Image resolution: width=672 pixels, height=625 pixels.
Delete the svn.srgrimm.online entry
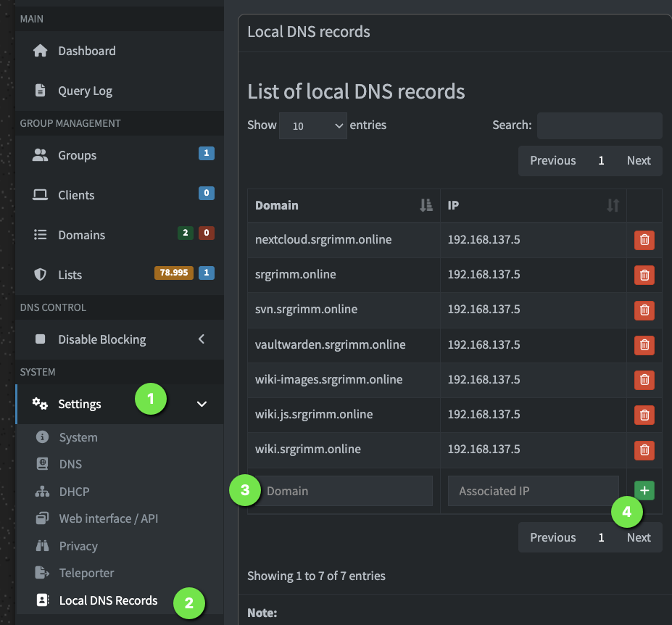coord(644,310)
